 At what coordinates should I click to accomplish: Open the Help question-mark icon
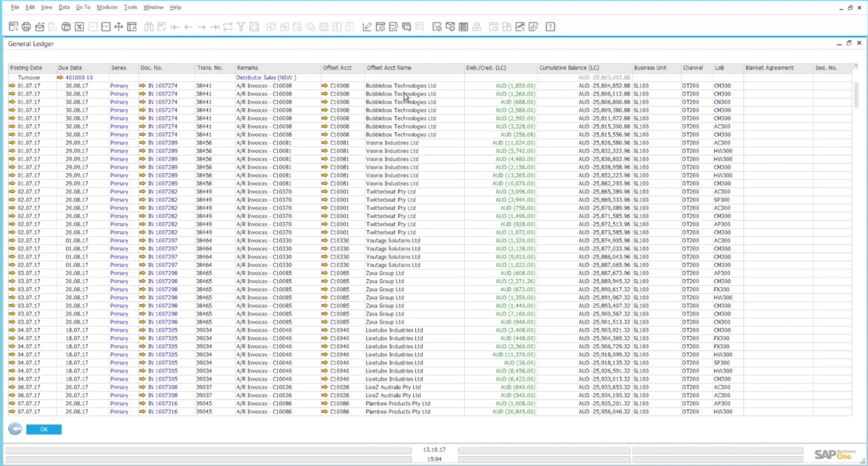click(550, 27)
